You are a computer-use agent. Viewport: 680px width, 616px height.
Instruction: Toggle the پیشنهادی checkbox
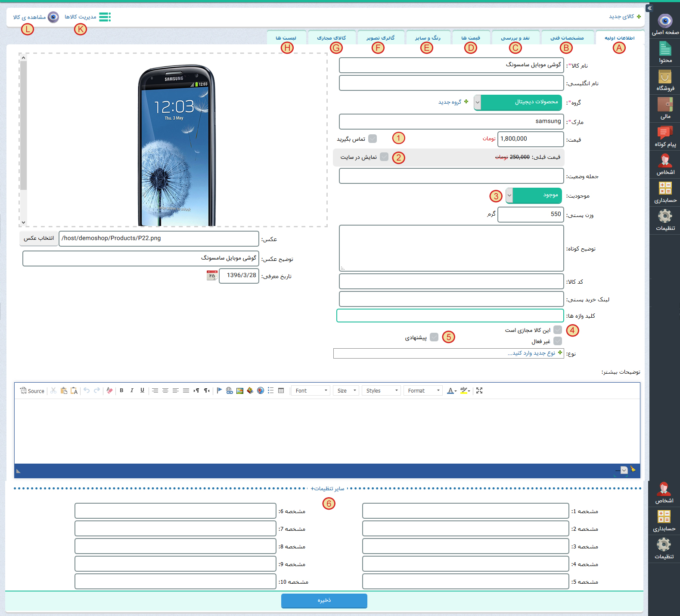(x=434, y=337)
